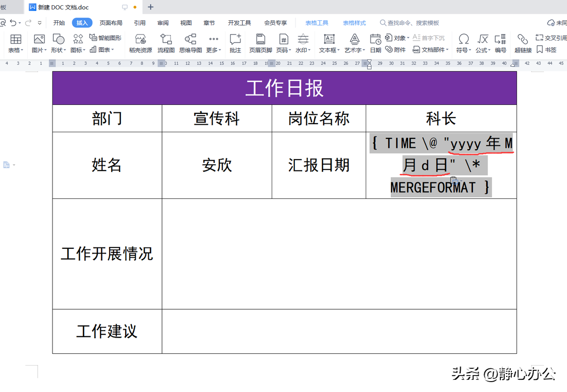Expand the 符号 dropdown arrow
This screenshot has width=567, height=392.
[x=470, y=50]
